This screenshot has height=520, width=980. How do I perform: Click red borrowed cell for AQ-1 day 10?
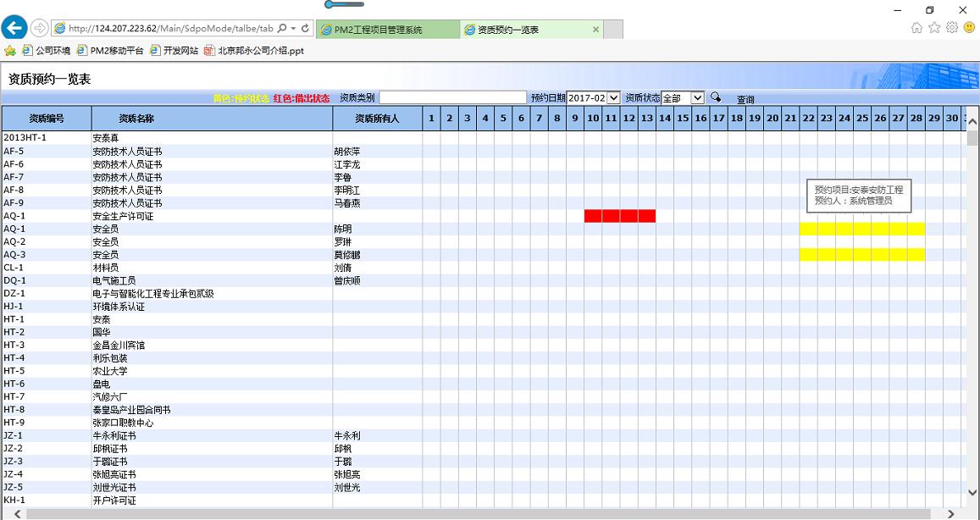(x=593, y=216)
